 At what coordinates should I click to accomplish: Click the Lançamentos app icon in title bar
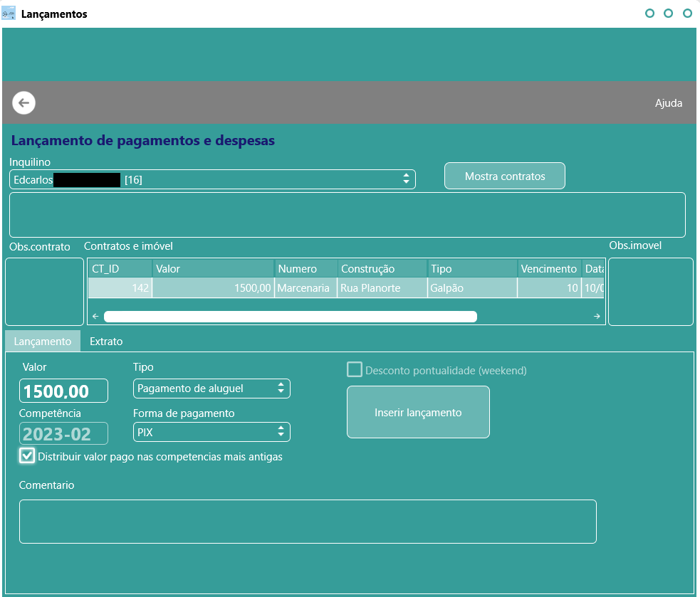tap(9, 14)
